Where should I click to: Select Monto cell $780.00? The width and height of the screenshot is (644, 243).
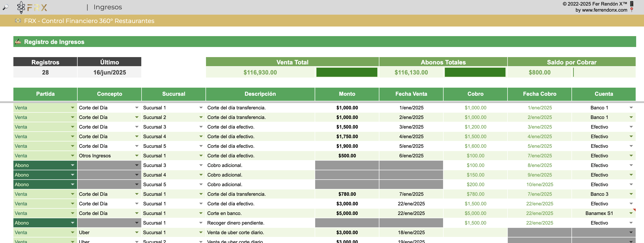(347, 194)
